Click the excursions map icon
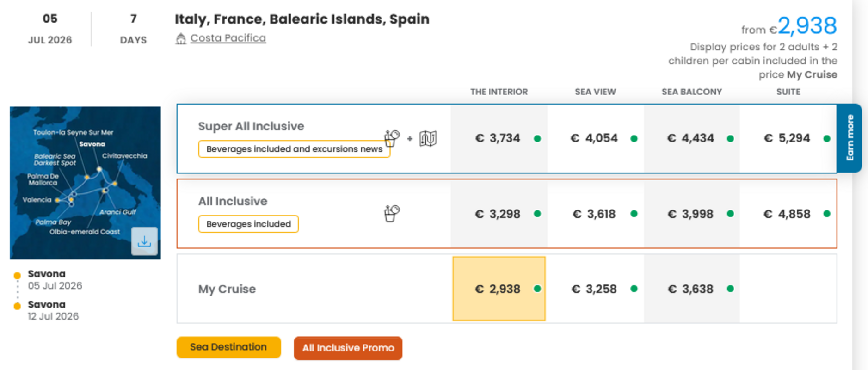Image resolution: width=868 pixels, height=370 pixels. (x=428, y=138)
